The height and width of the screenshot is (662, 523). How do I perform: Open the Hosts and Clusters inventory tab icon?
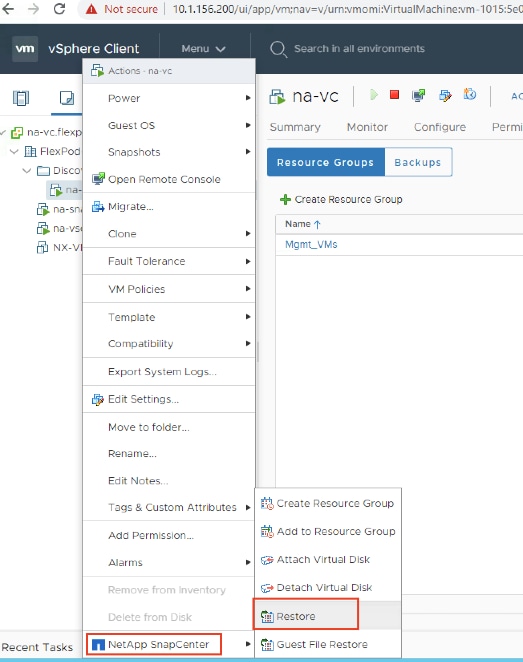click(21, 98)
